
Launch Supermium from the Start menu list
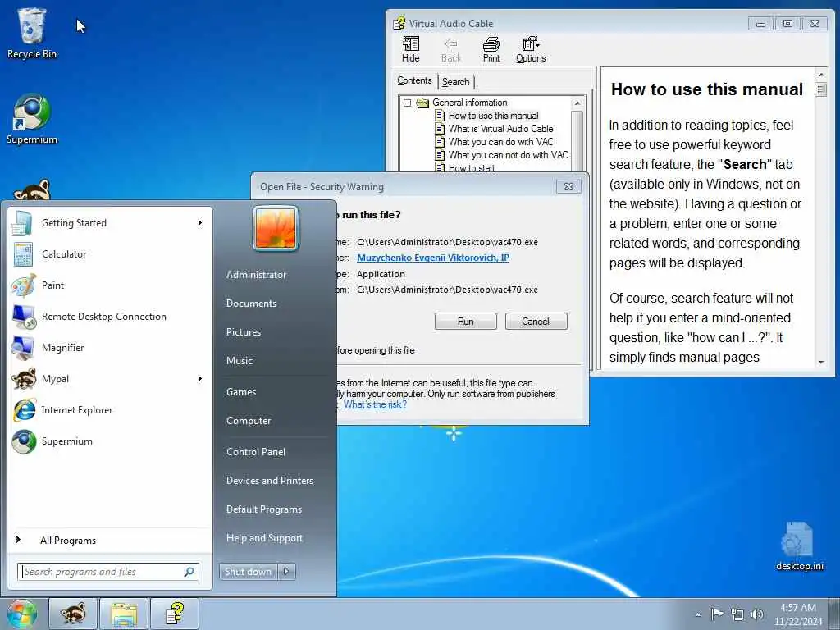(110, 441)
